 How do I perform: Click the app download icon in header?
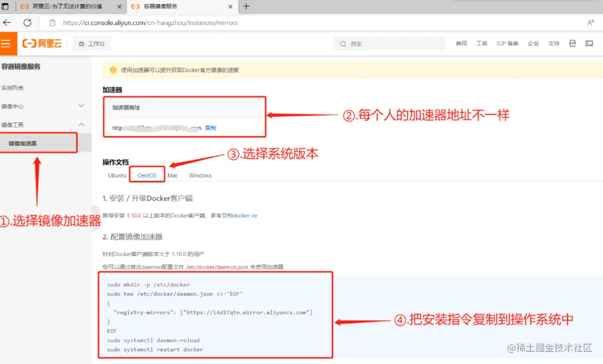coord(572,43)
